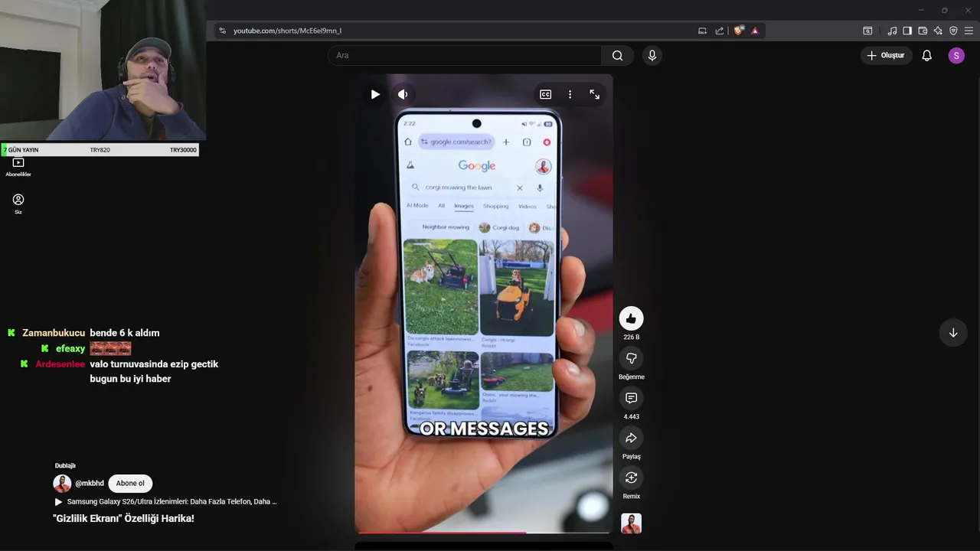Screen dimensions: 980x551
Task: Mute the Short's volume
Action: coord(403,94)
